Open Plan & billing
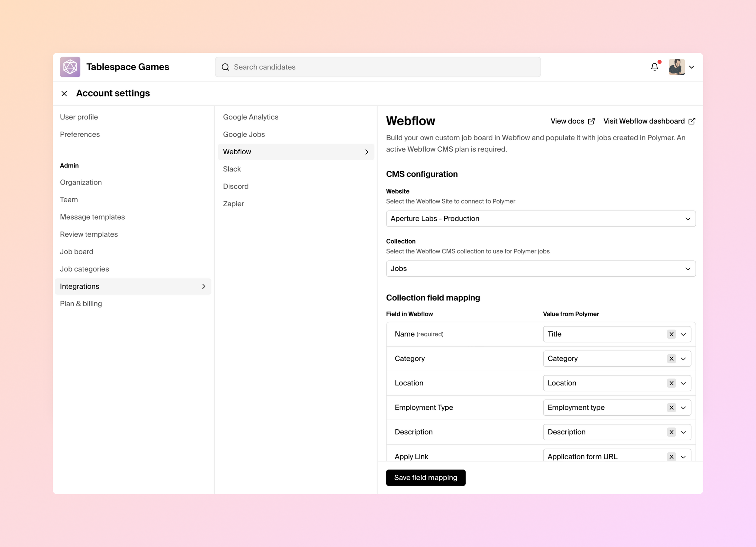Screen dimensions: 756x547 point(81,304)
